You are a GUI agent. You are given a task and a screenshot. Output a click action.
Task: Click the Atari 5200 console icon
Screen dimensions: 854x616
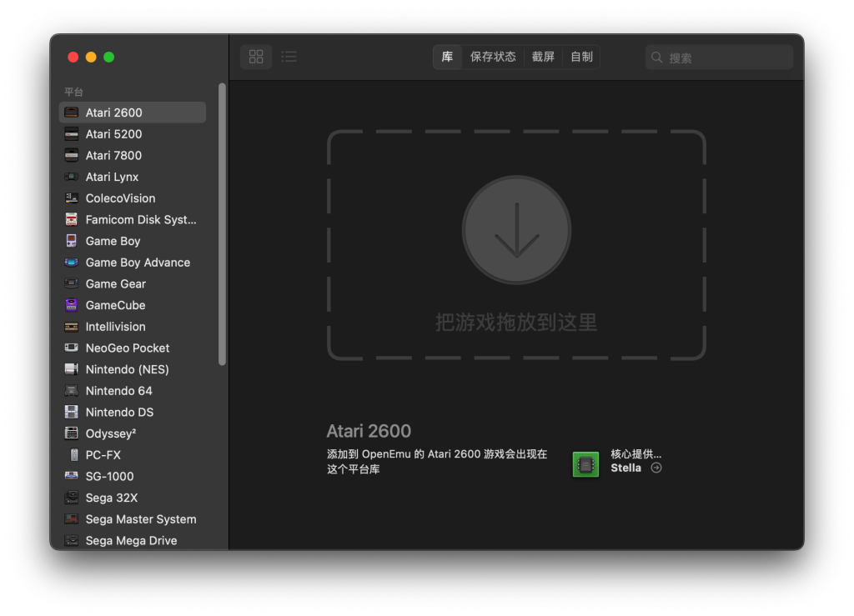[72, 134]
